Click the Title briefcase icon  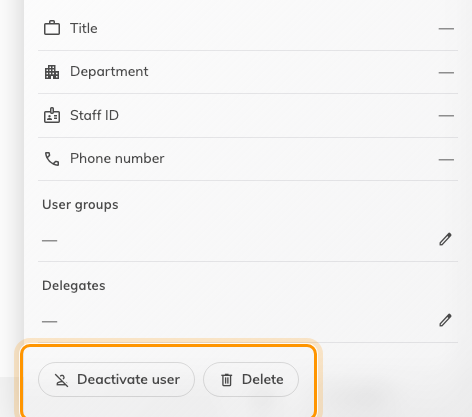pos(52,28)
